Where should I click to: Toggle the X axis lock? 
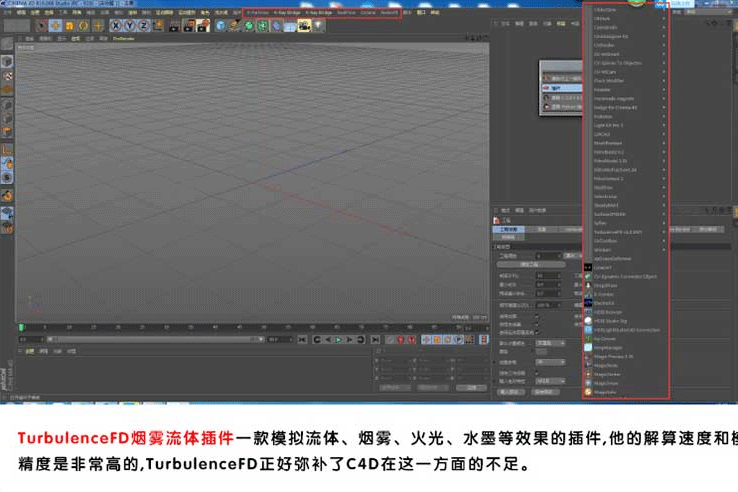116,25
